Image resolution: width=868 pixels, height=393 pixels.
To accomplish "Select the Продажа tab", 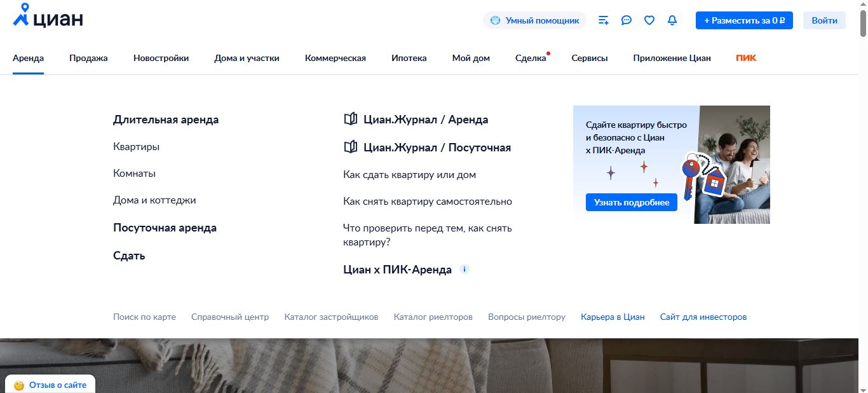I will [x=88, y=58].
